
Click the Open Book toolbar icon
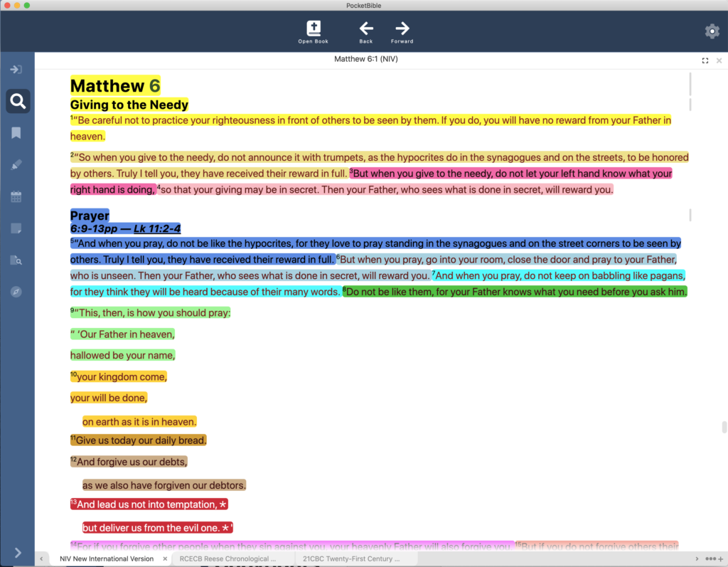pyautogui.click(x=314, y=31)
